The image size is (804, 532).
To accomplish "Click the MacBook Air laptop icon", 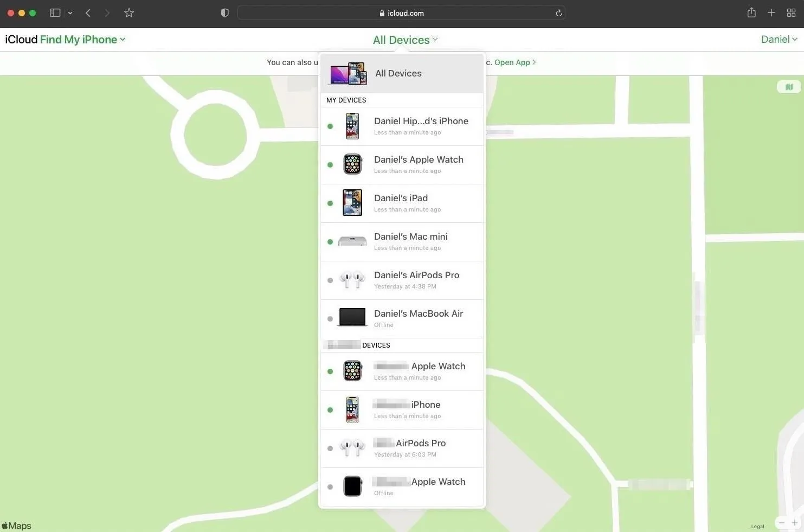I will pyautogui.click(x=352, y=317).
